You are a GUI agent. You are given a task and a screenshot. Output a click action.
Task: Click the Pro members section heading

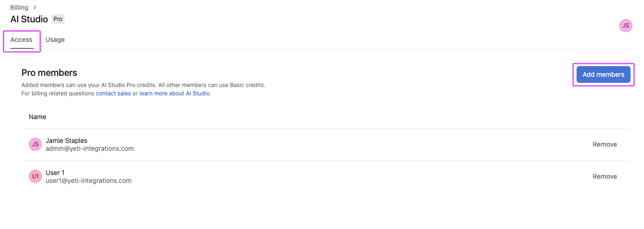49,73
